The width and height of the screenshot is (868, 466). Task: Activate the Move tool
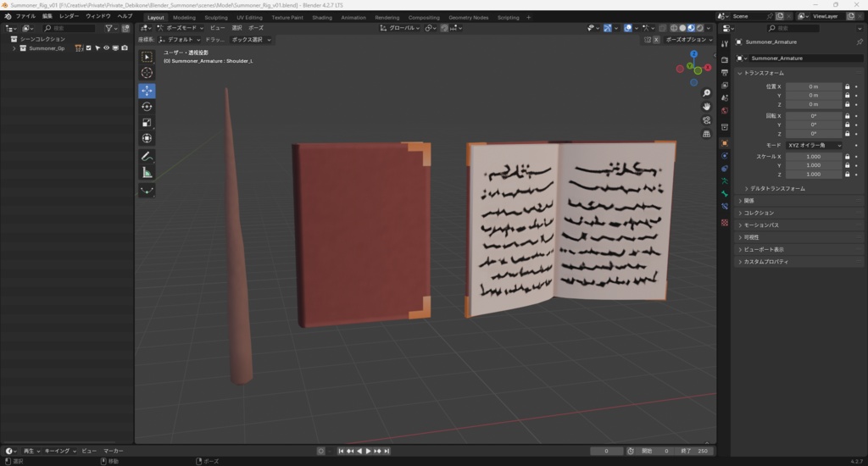click(x=147, y=90)
